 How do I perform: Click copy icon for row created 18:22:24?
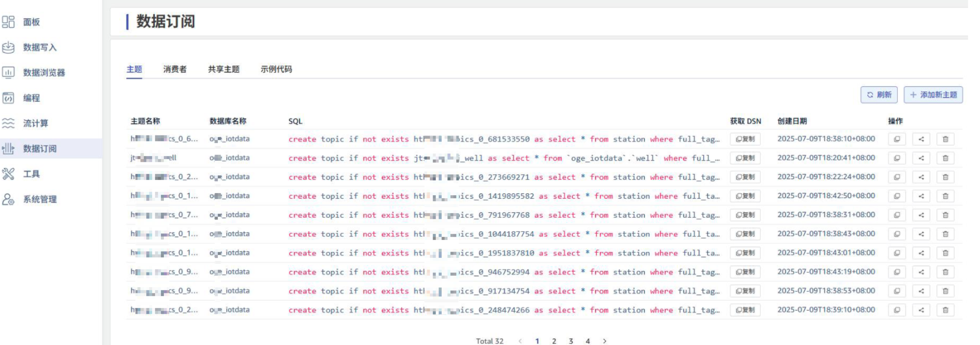coord(897,177)
